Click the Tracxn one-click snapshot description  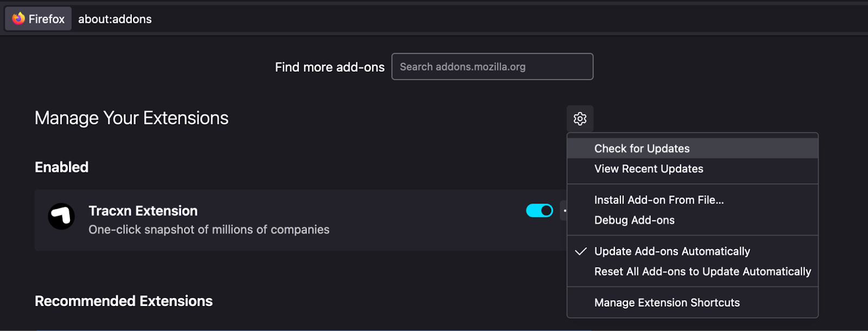click(209, 230)
